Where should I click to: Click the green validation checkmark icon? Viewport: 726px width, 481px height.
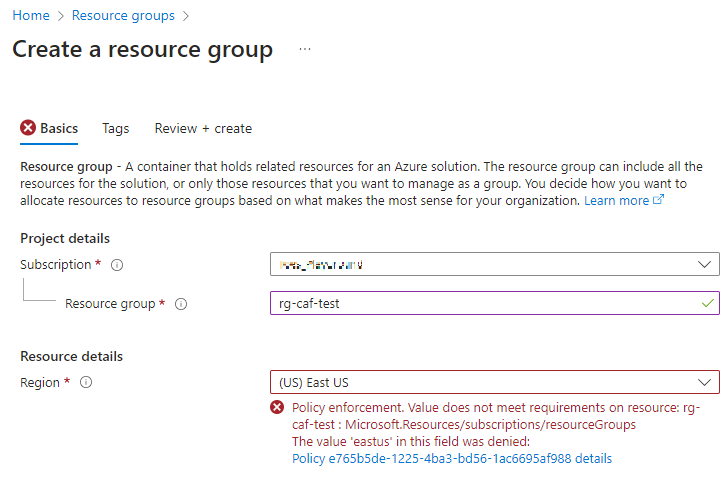click(x=708, y=303)
